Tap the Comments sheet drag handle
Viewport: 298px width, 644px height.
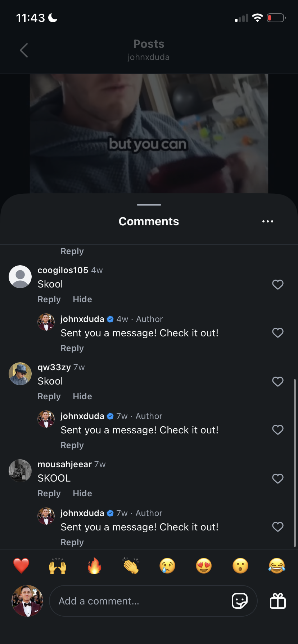click(149, 205)
